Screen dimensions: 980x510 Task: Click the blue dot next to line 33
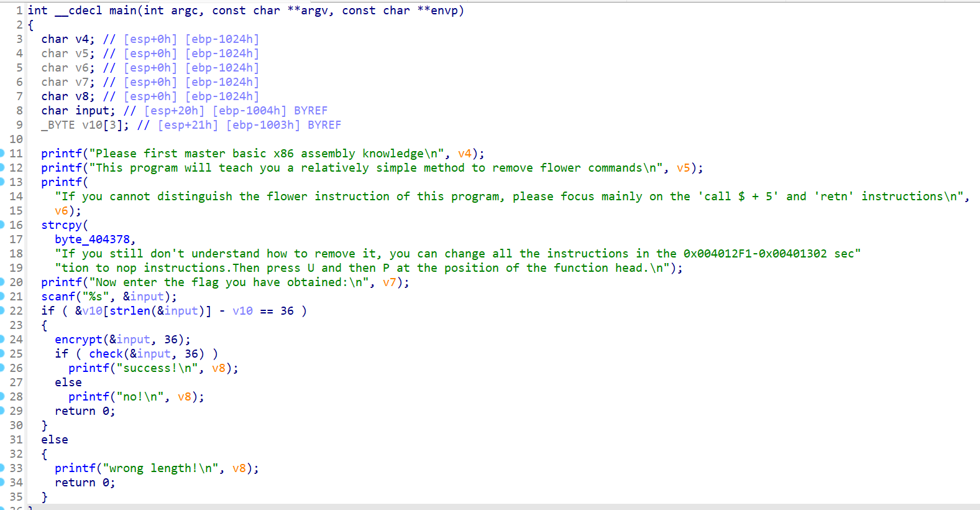pyautogui.click(x=2, y=468)
